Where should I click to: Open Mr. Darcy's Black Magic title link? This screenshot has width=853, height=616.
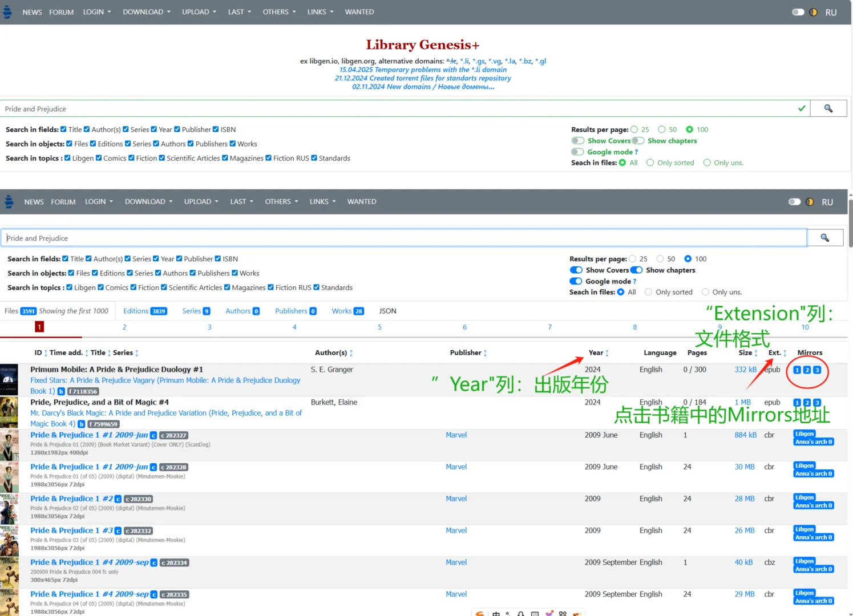pos(166,419)
